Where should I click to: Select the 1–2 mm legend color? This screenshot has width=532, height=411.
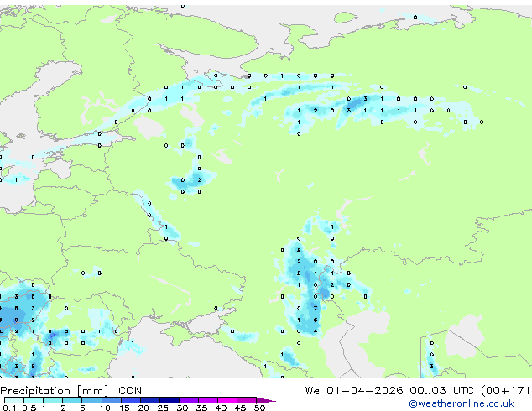pos(53,400)
